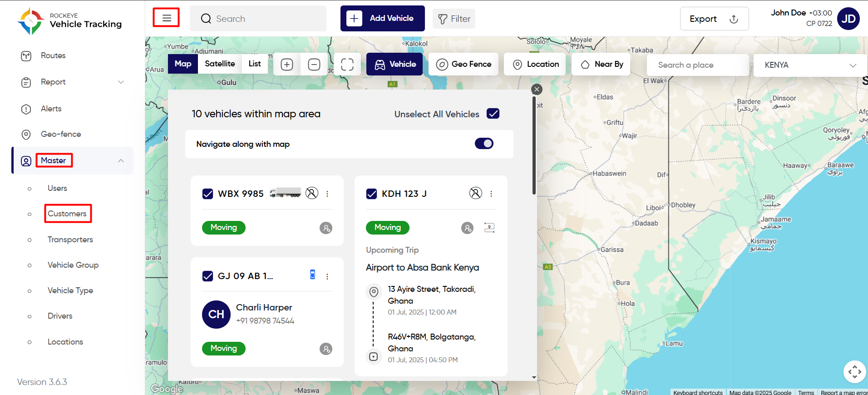Screen dimensions: 868x395
Task: Click the Charli Harper CH avatar
Action: tap(216, 315)
